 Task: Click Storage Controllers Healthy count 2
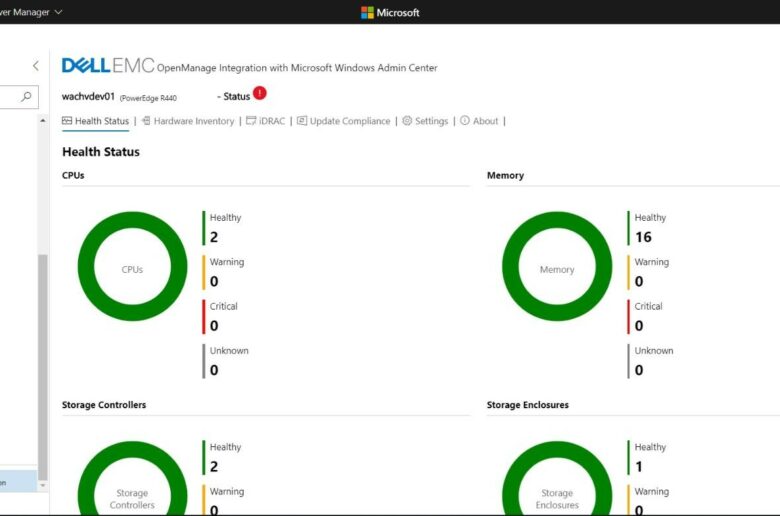214,466
